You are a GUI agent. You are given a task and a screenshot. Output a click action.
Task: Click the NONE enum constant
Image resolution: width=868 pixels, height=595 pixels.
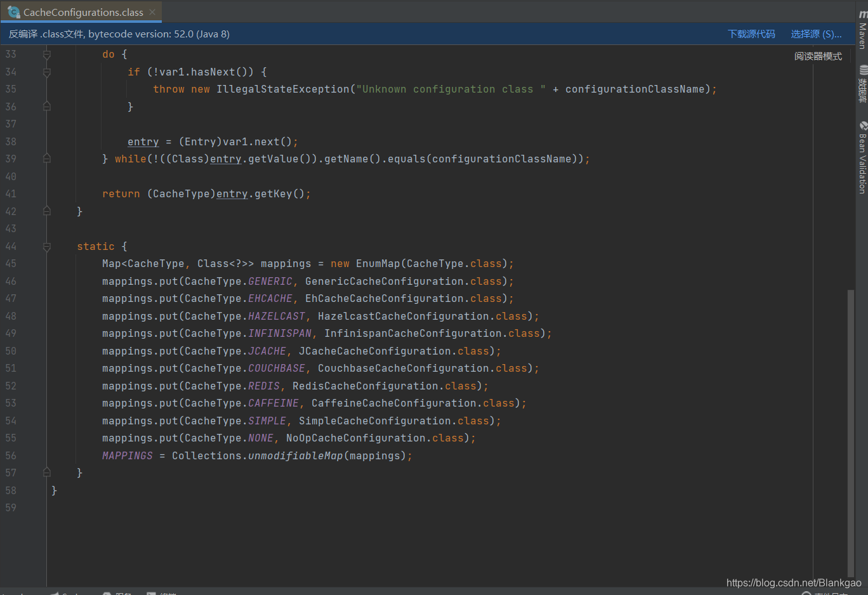click(x=261, y=438)
